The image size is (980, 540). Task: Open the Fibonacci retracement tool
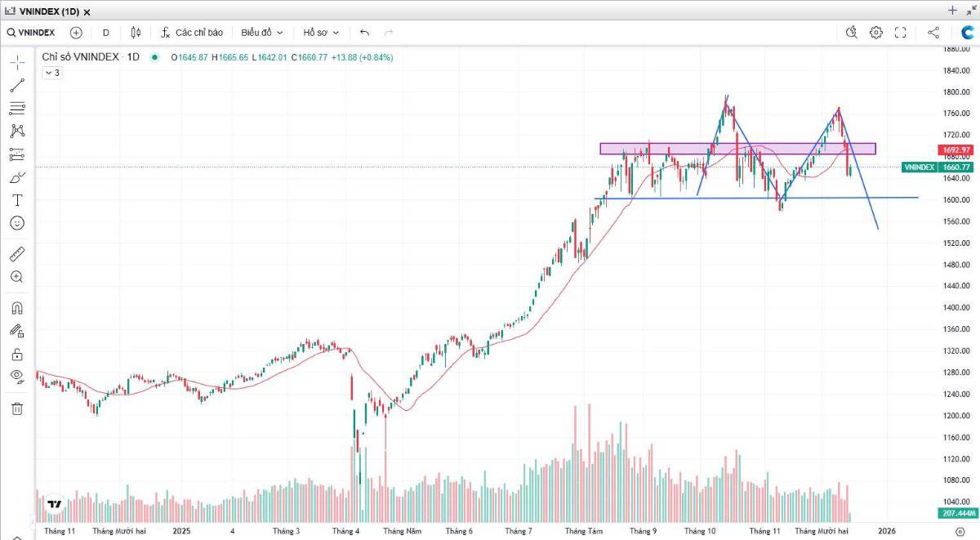click(x=17, y=108)
